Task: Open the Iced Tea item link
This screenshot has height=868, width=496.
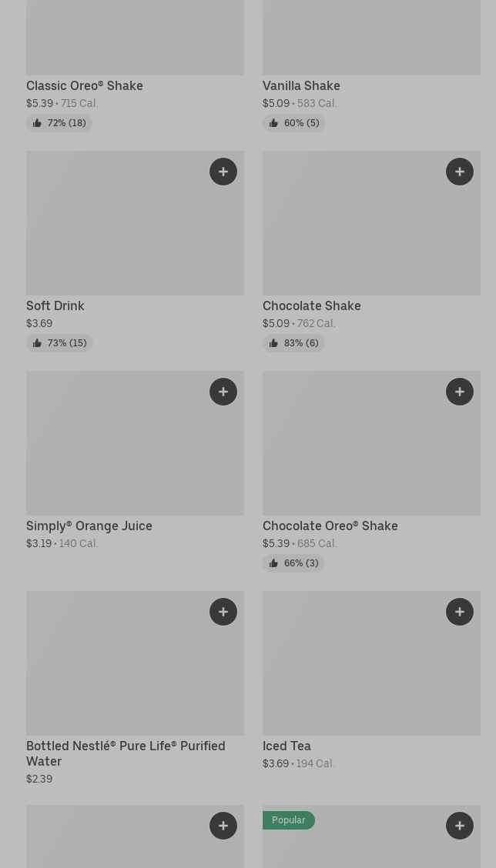Action: (287, 746)
